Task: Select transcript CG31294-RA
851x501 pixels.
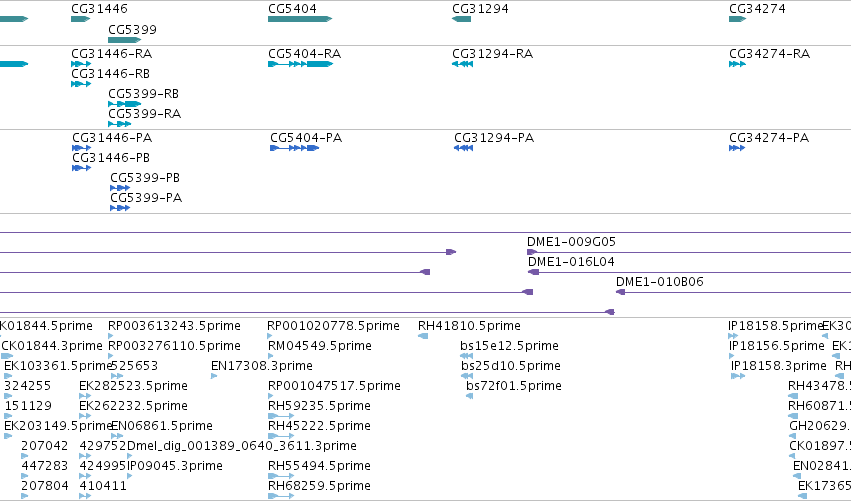Action: [x=493, y=54]
